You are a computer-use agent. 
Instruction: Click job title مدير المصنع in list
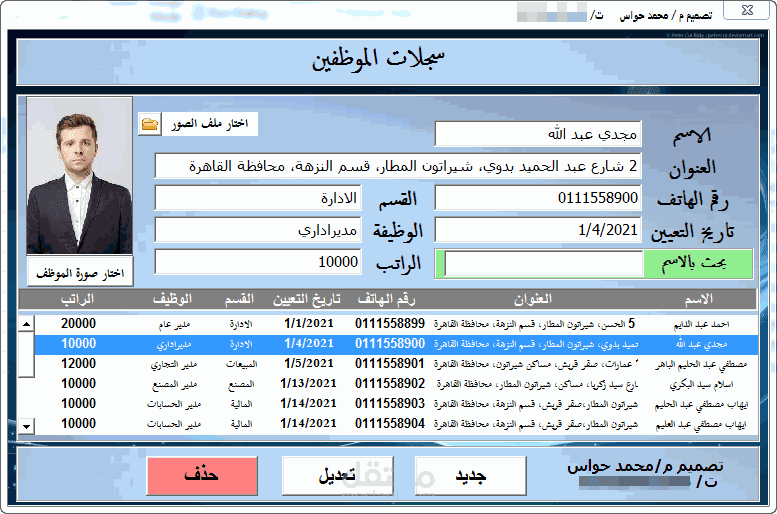(174, 385)
